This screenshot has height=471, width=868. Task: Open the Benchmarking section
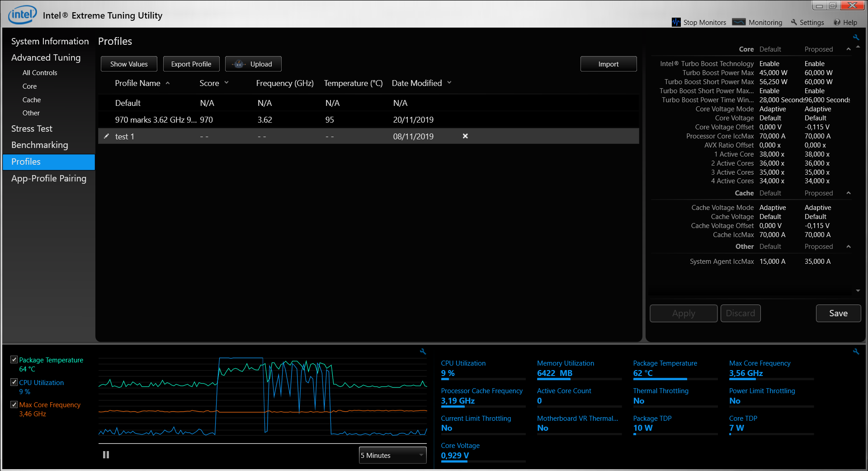(x=39, y=145)
